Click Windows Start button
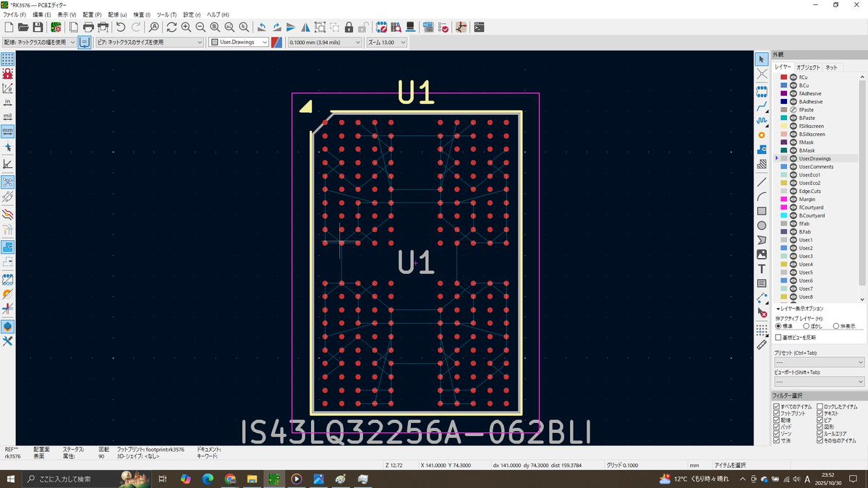Image resolution: width=868 pixels, height=488 pixels. (x=10, y=479)
